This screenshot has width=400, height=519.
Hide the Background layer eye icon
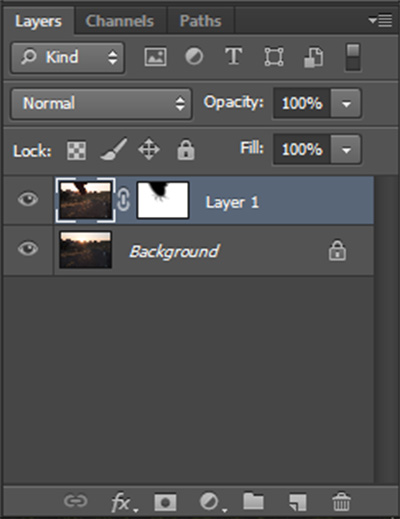pyautogui.click(x=28, y=249)
